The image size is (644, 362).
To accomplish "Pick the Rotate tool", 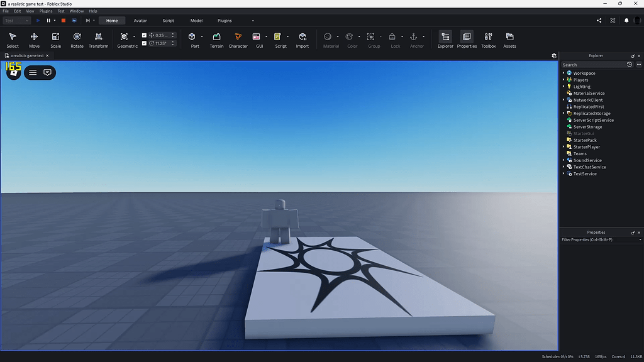I will 77,40.
